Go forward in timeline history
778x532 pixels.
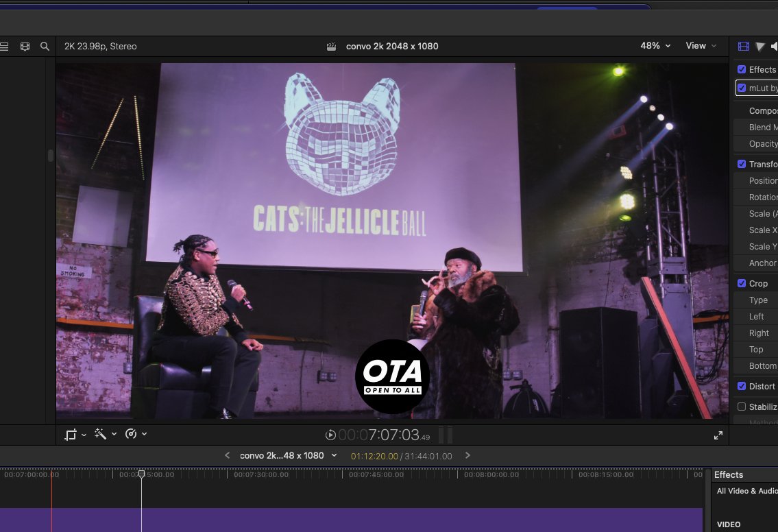(x=467, y=455)
